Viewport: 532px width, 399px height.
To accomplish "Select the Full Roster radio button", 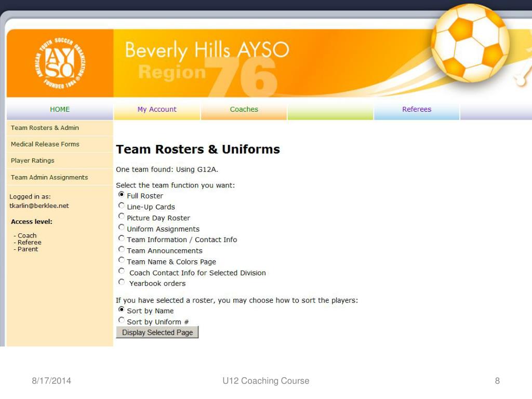I will pos(122,194).
